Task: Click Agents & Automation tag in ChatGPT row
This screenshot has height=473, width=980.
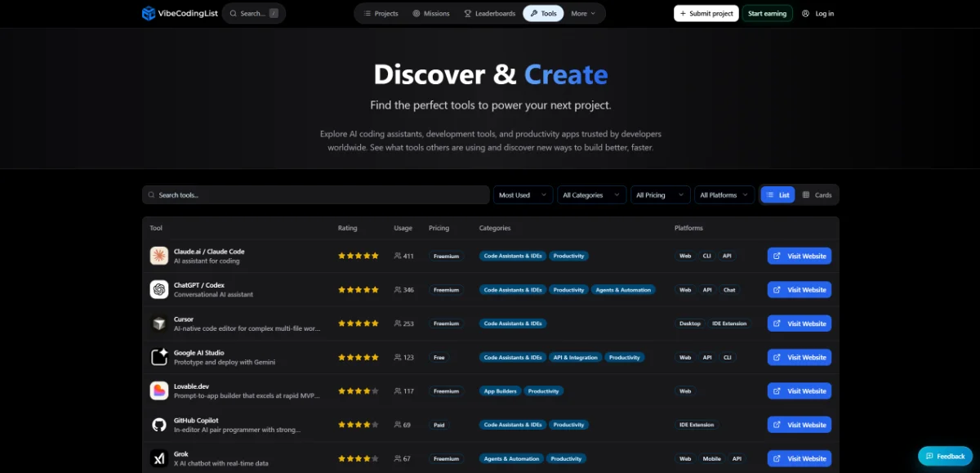Action: coord(624,290)
